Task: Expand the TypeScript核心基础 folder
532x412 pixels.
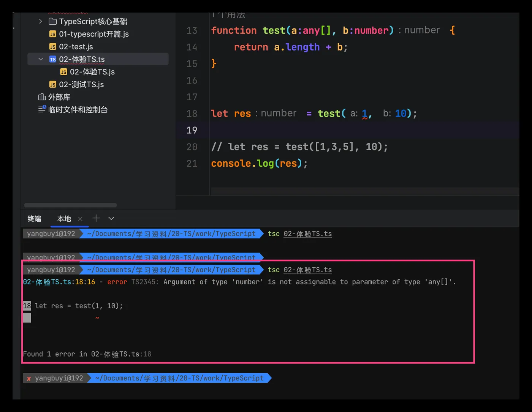Action: [41, 21]
